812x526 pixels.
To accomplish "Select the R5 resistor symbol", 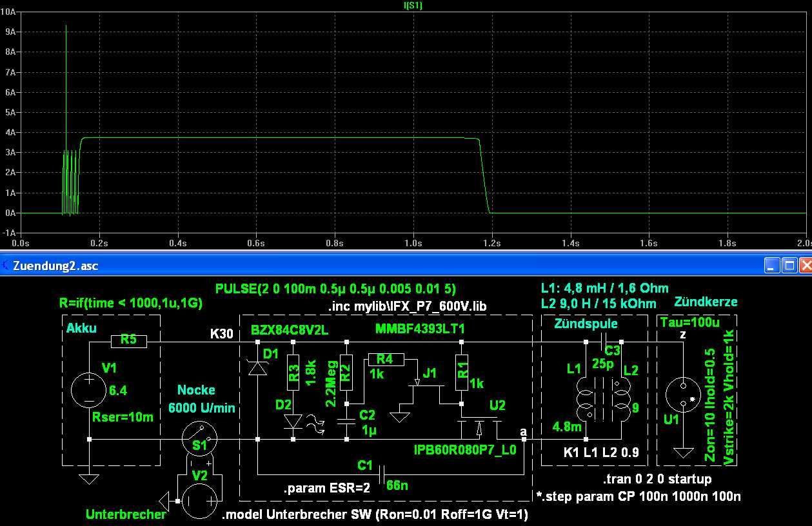I will (x=129, y=342).
